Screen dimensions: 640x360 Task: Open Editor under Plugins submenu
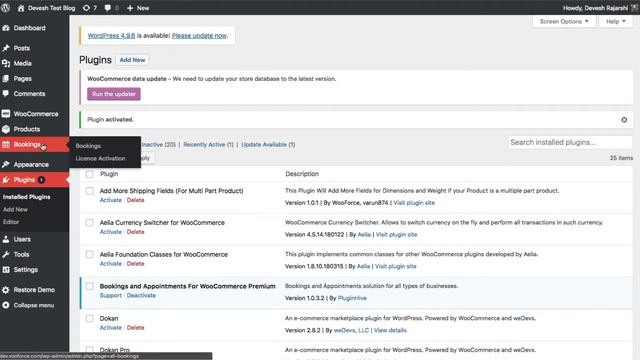[11, 222]
